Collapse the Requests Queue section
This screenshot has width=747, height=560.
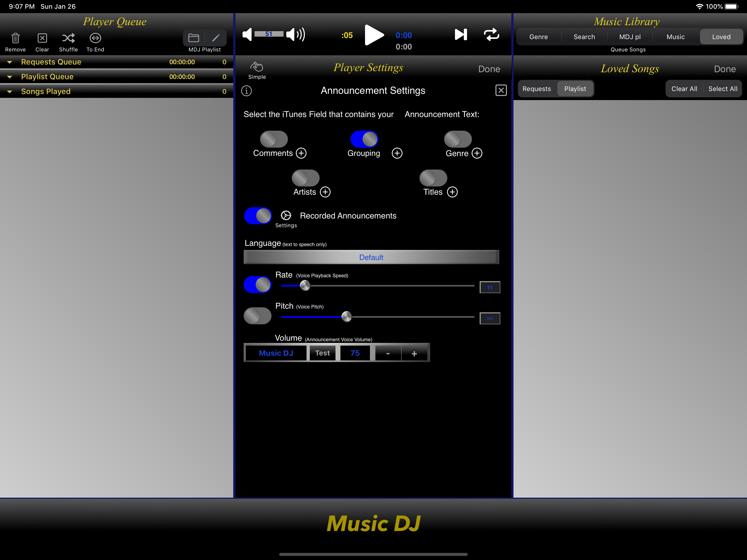coord(10,62)
